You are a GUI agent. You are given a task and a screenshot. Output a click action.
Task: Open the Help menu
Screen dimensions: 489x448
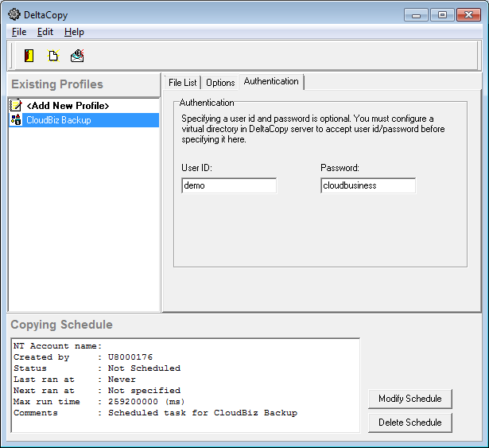pos(74,32)
